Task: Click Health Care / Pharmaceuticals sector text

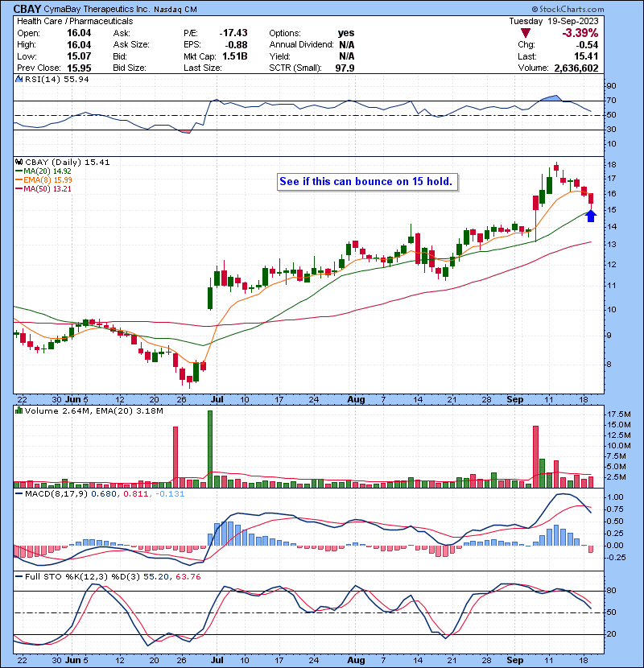Action: pos(75,21)
